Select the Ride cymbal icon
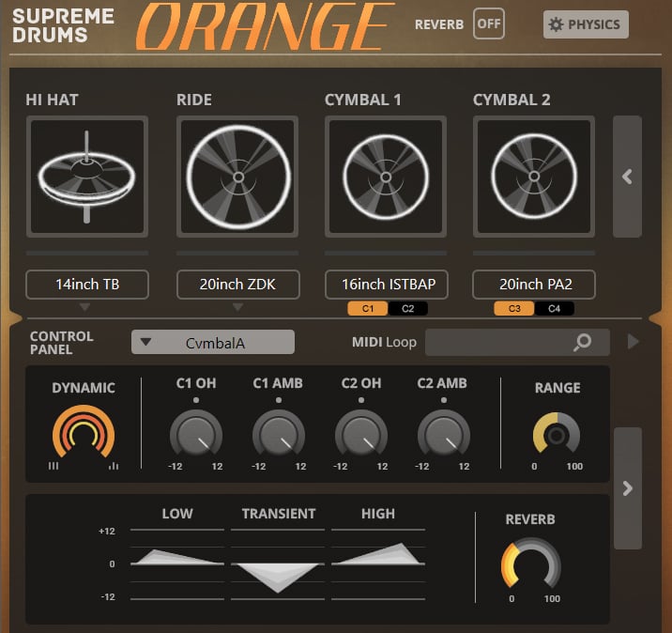 pyautogui.click(x=237, y=177)
